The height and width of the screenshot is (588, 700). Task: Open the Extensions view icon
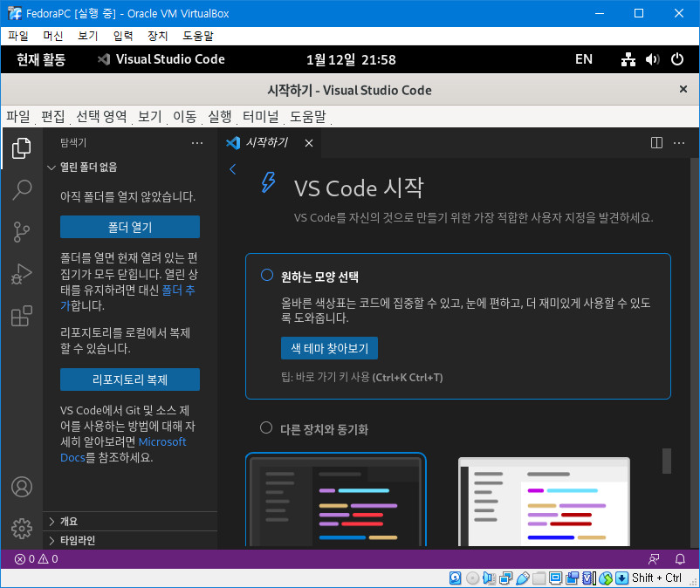[22, 316]
